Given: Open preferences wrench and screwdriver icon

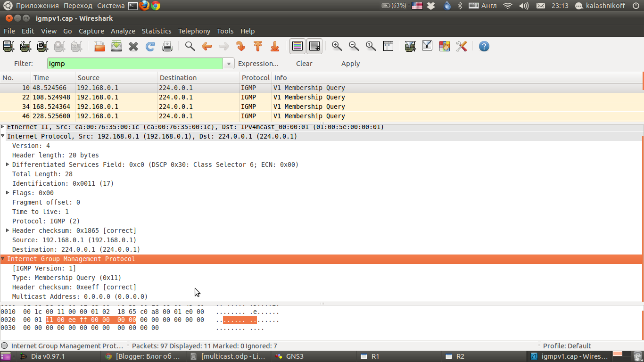Looking at the screenshot, I should [x=462, y=46].
